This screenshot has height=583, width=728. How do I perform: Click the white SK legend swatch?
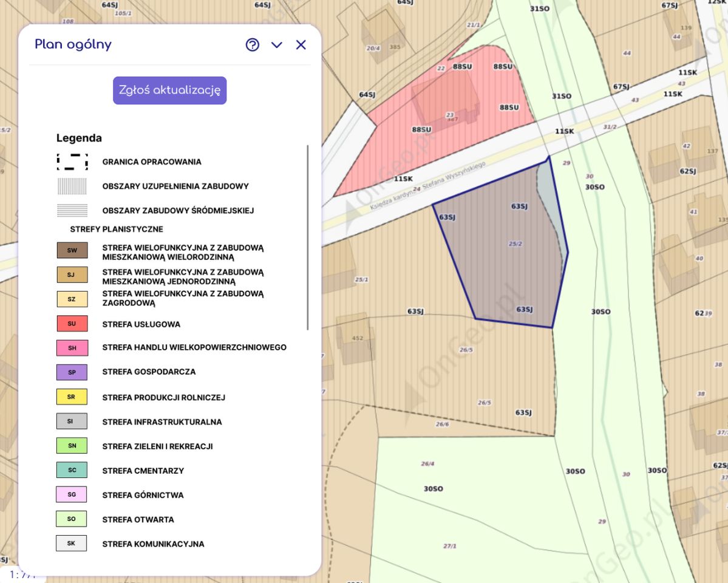pyautogui.click(x=72, y=543)
